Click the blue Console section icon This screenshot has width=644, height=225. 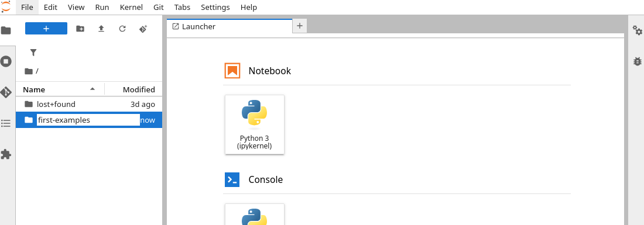[x=232, y=179]
